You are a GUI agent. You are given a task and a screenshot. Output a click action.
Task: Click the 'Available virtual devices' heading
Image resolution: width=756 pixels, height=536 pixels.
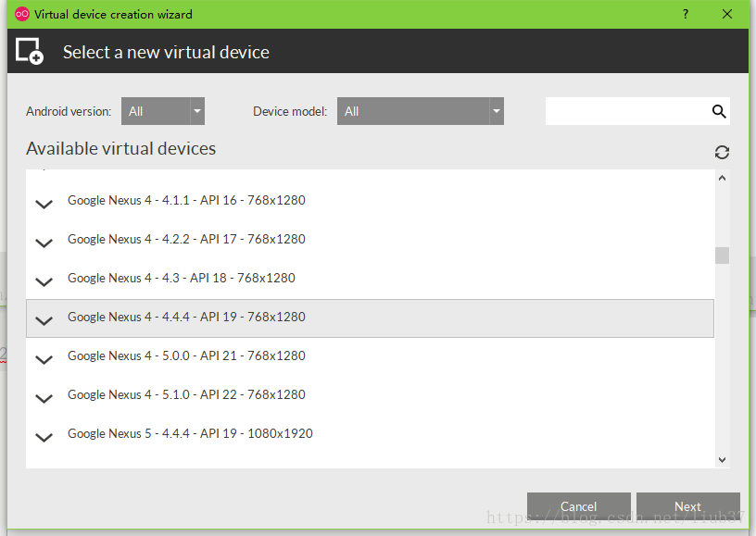coord(121,149)
